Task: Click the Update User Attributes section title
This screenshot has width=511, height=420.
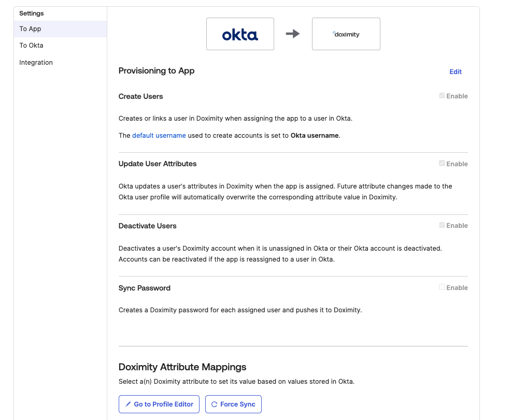Action: pyautogui.click(x=158, y=164)
